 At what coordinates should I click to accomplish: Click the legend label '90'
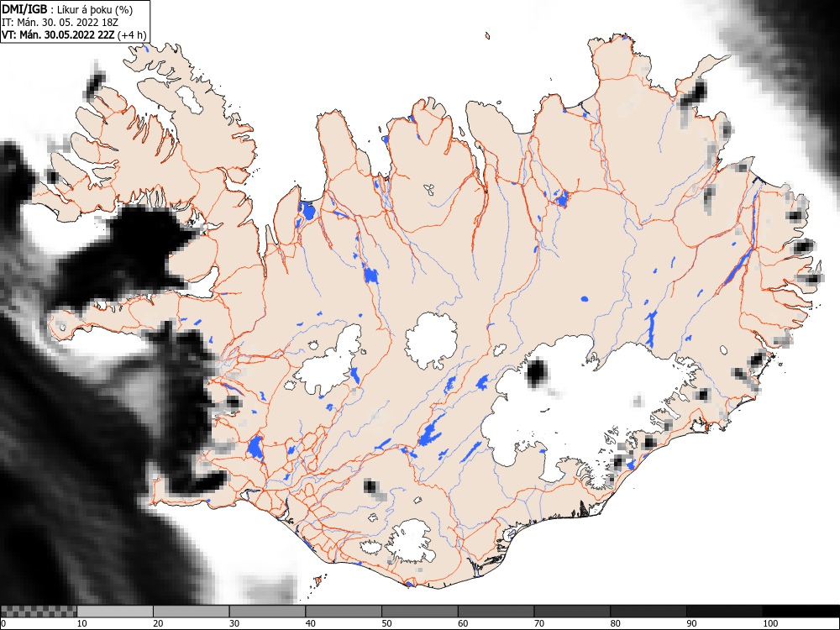click(x=691, y=623)
